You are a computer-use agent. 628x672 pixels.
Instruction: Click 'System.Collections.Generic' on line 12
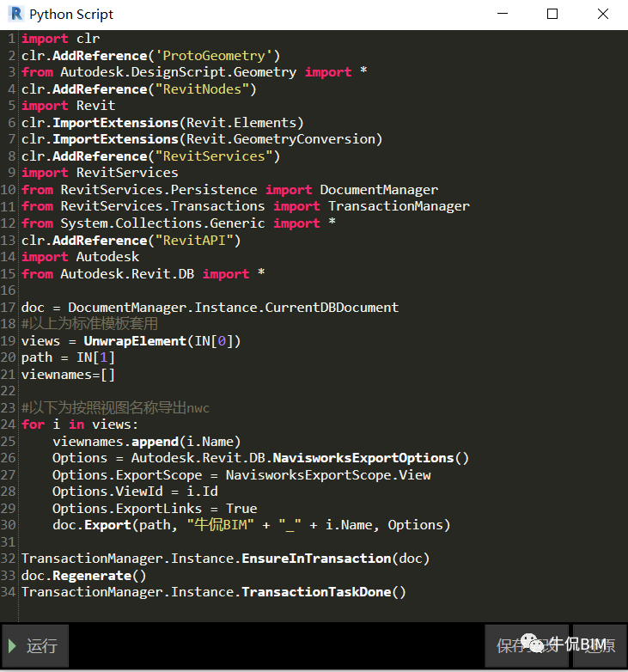[x=162, y=223]
